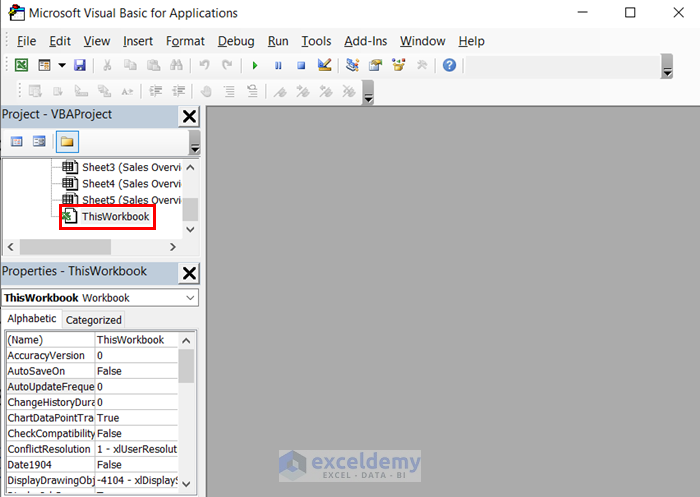Screen dimensions: 700x497
Task: Open the Add-Ins menu
Action: (366, 41)
